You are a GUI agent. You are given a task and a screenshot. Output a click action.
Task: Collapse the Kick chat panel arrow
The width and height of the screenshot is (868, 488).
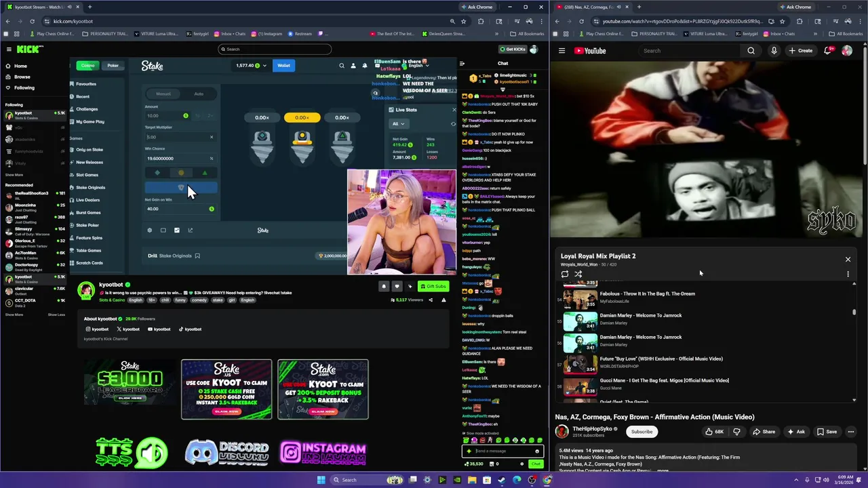(x=462, y=64)
